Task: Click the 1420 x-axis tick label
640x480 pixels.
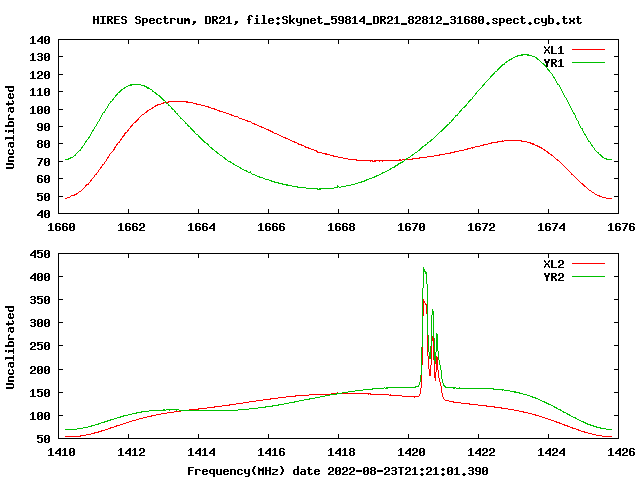Action: pyautogui.click(x=411, y=452)
